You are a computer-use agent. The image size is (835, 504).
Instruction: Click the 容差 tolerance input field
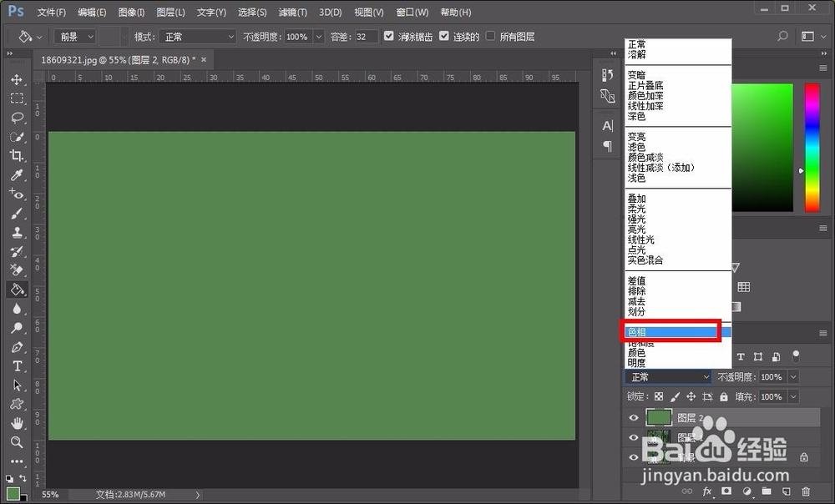[x=367, y=36]
